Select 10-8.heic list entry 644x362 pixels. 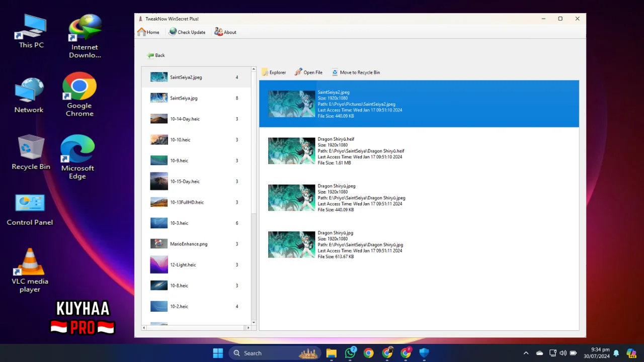coord(196,286)
